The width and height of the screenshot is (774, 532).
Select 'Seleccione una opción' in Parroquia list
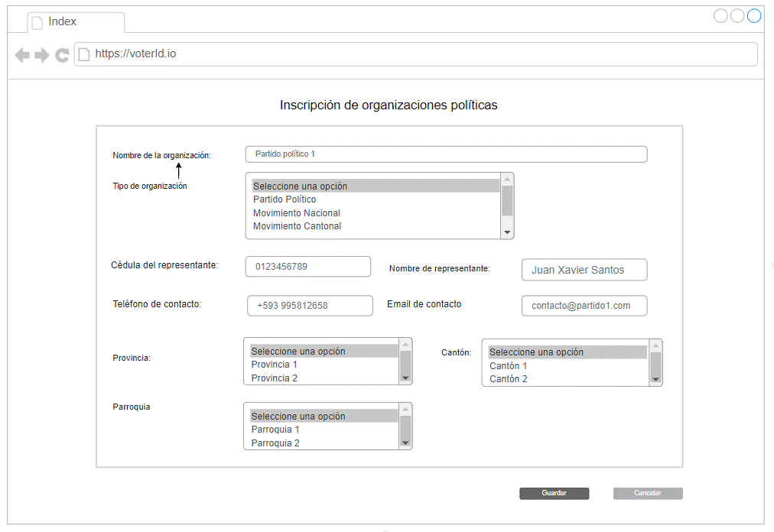(324, 416)
